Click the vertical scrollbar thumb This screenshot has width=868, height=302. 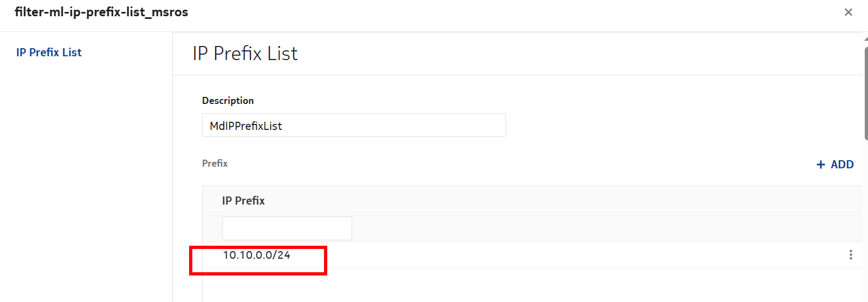865,92
